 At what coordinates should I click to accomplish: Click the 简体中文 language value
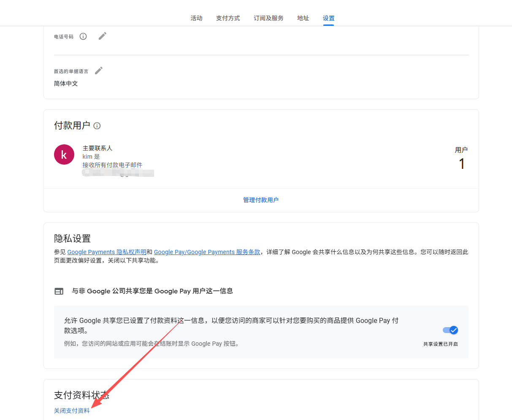click(x=66, y=84)
